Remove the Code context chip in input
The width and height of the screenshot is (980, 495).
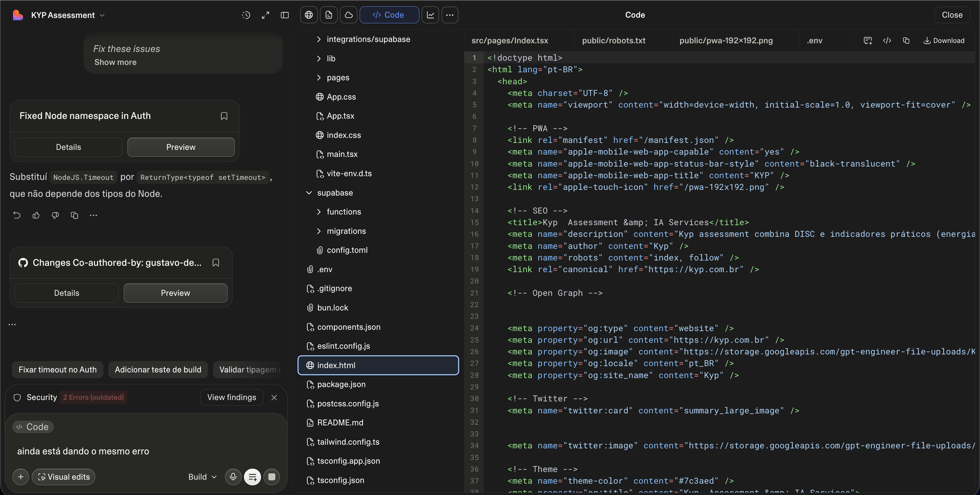click(x=33, y=427)
